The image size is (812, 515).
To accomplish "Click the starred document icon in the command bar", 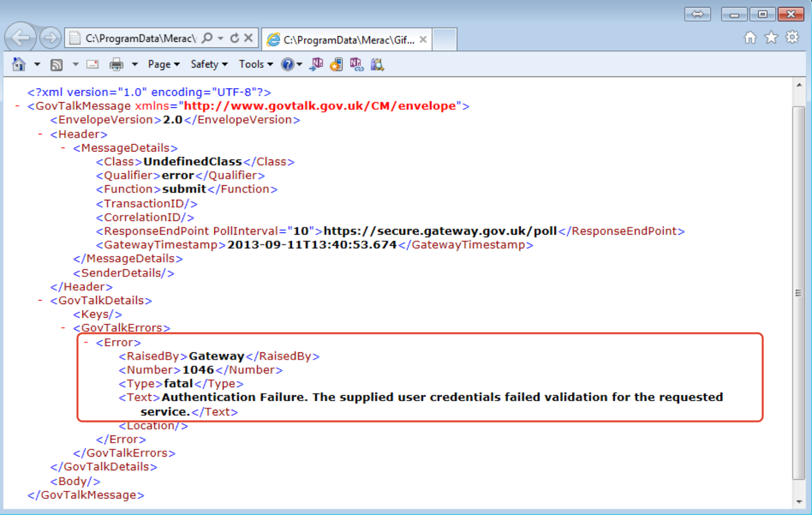I will [x=337, y=64].
